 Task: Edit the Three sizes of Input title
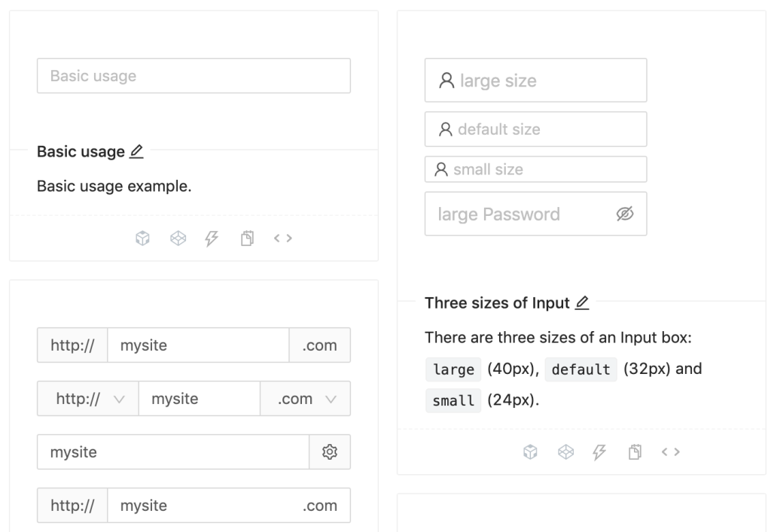coord(582,302)
